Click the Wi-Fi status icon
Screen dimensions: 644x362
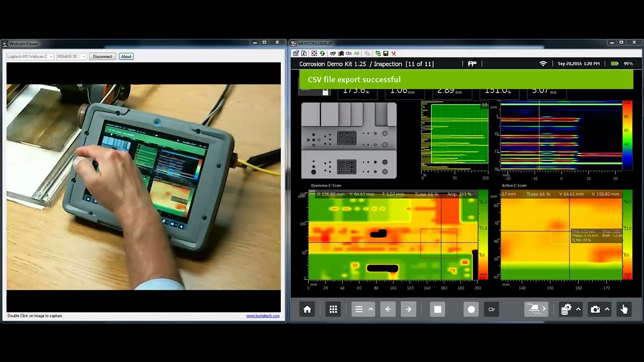pos(543,64)
